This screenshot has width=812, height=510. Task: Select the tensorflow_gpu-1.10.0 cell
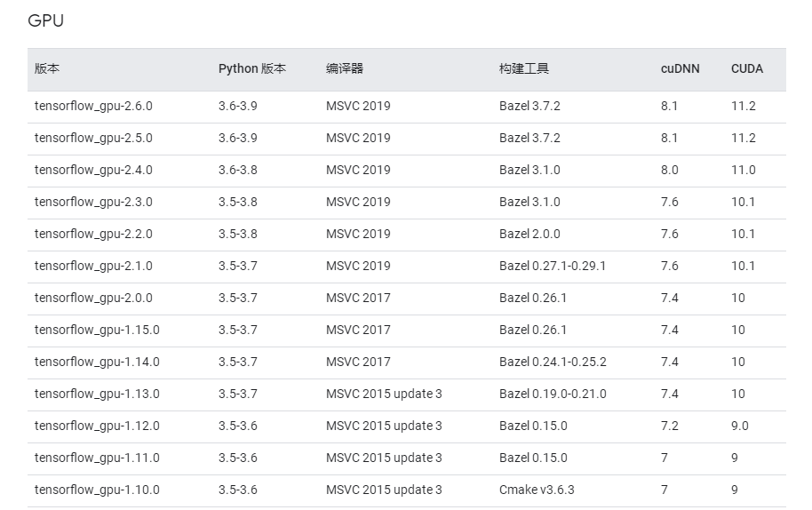tap(97, 490)
